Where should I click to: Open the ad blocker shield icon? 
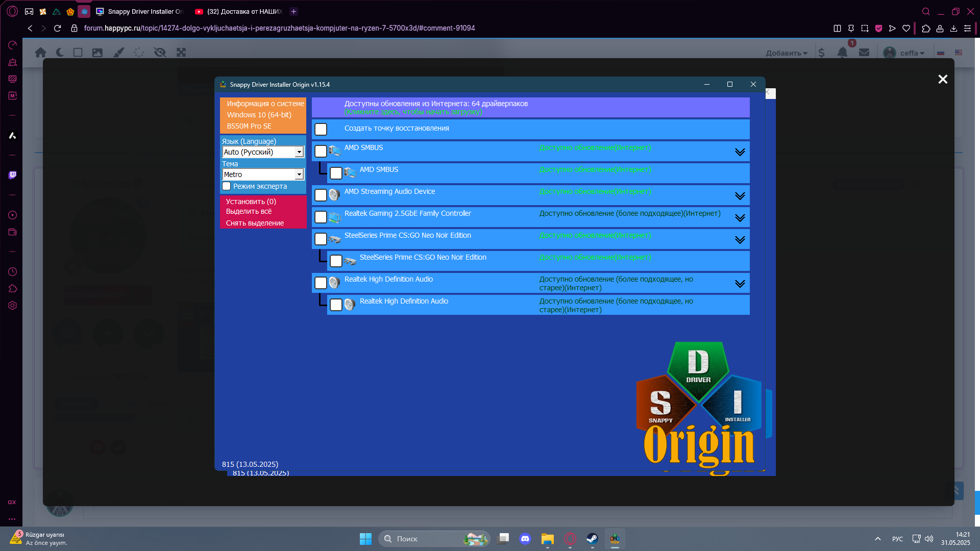click(878, 28)
